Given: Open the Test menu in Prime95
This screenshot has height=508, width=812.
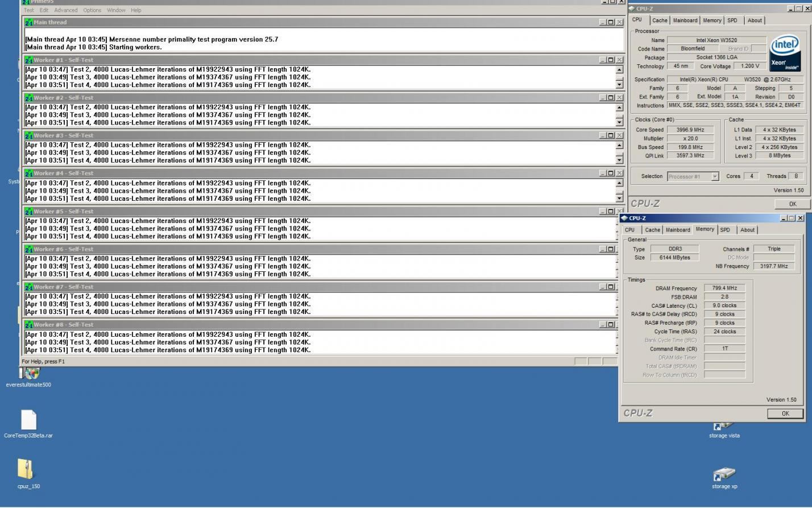Looking at the screenshot, I should (29, 10).
